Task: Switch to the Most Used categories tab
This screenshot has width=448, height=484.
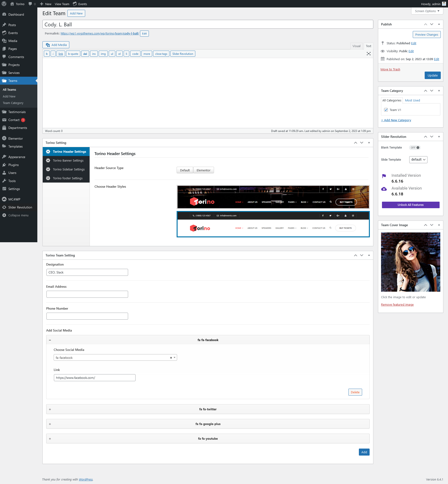Action: coord(412,100)
